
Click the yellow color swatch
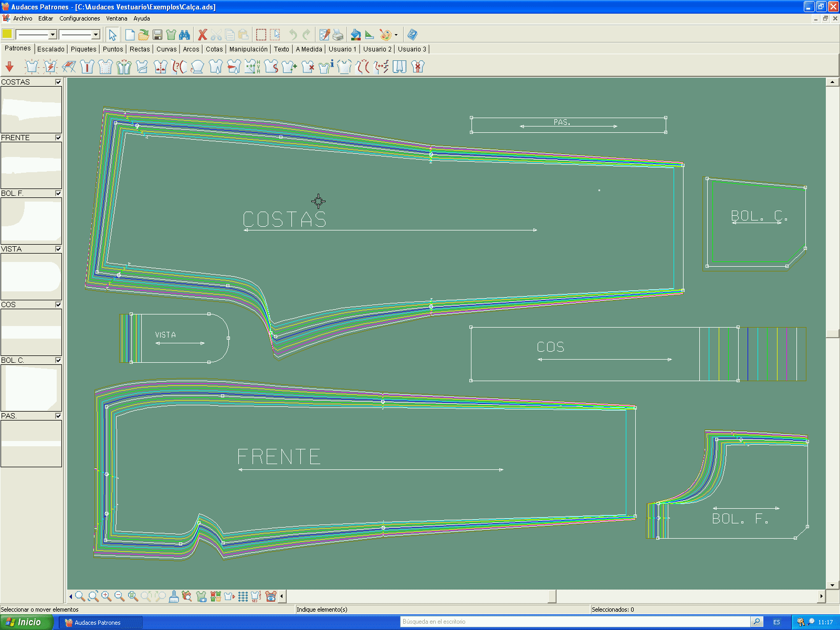[7, 34]
